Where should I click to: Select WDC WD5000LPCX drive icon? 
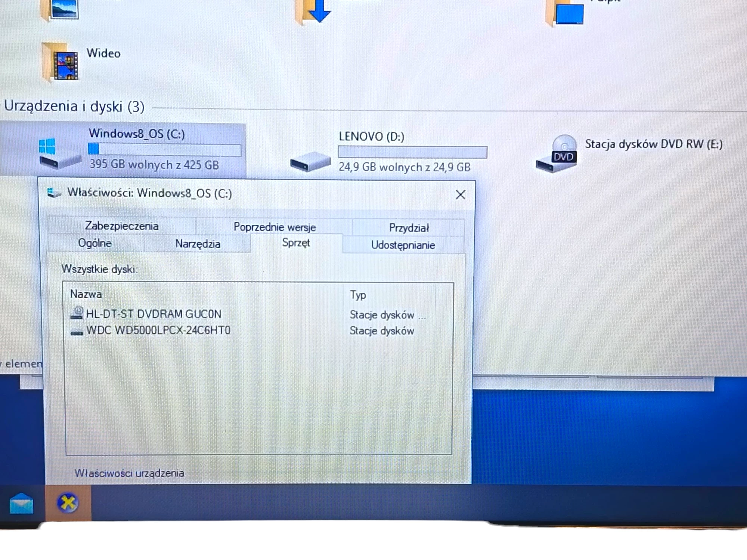click(76, 330)
